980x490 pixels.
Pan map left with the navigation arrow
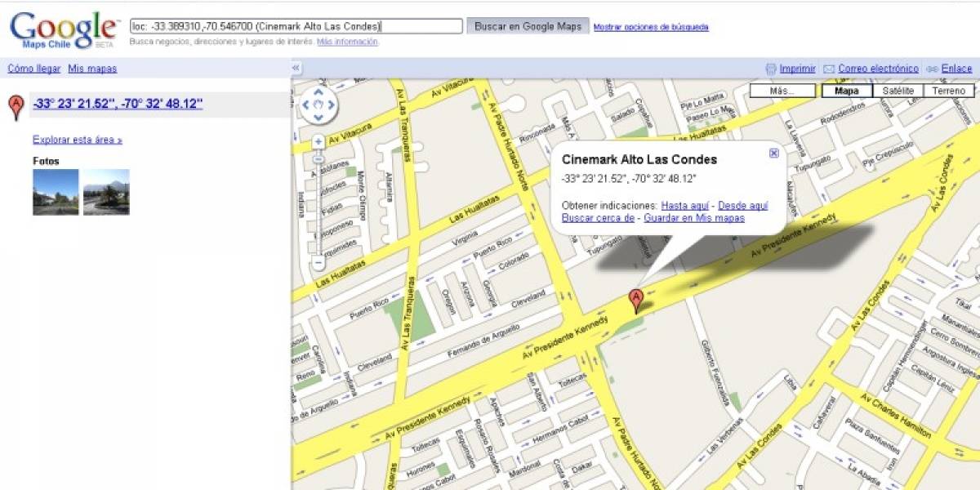307,105
